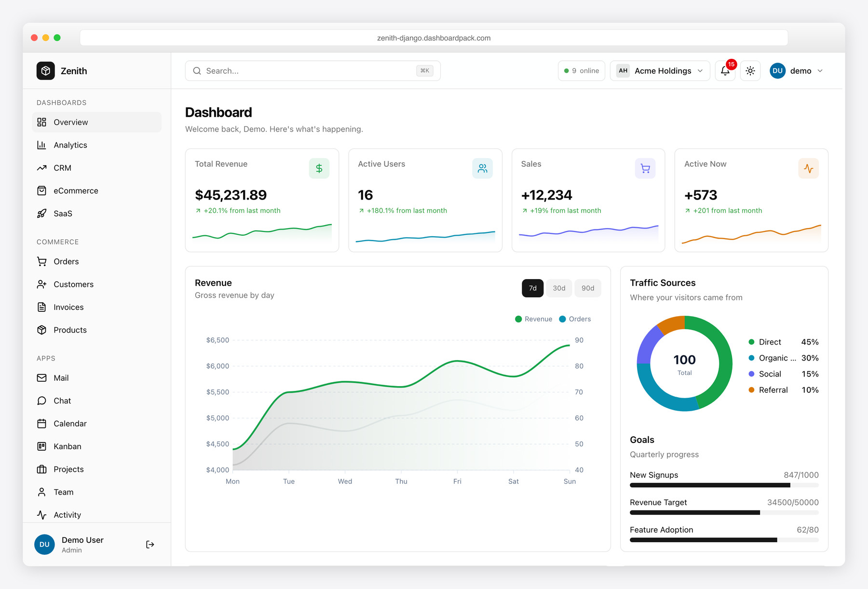Click the DU avatar in top bar
The height and width of the screenshot is (589, 868).
777,71
